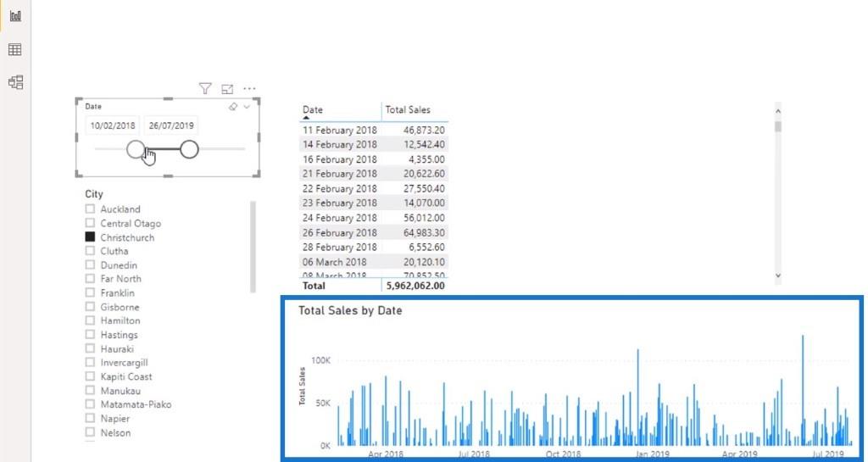Click the City slicer scrollbar
This screenshot has width=868, height=462.
(253, 247)
